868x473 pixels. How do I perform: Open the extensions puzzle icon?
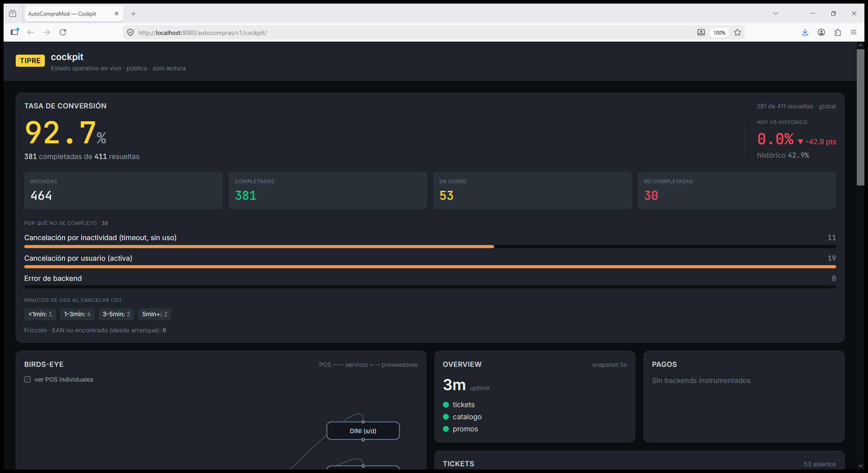[x=838, y=32]
